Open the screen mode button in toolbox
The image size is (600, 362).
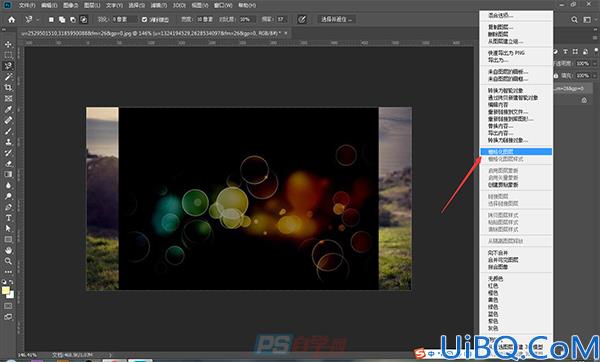pyautogui.click(x=8, y=317)
